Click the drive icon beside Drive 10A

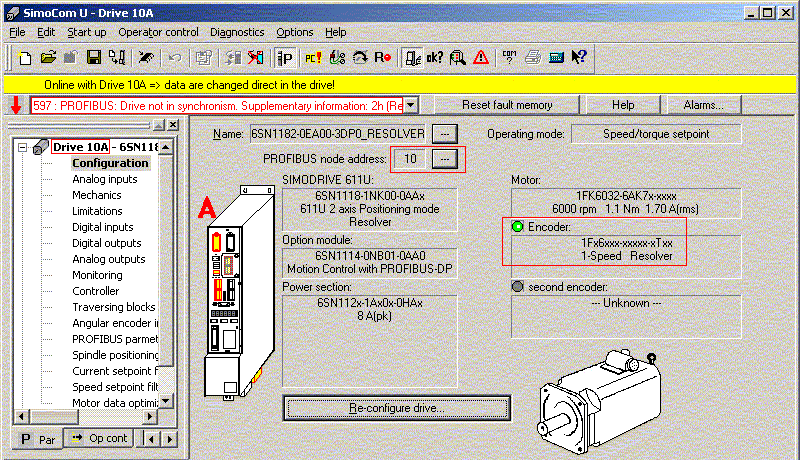(40, 147)
